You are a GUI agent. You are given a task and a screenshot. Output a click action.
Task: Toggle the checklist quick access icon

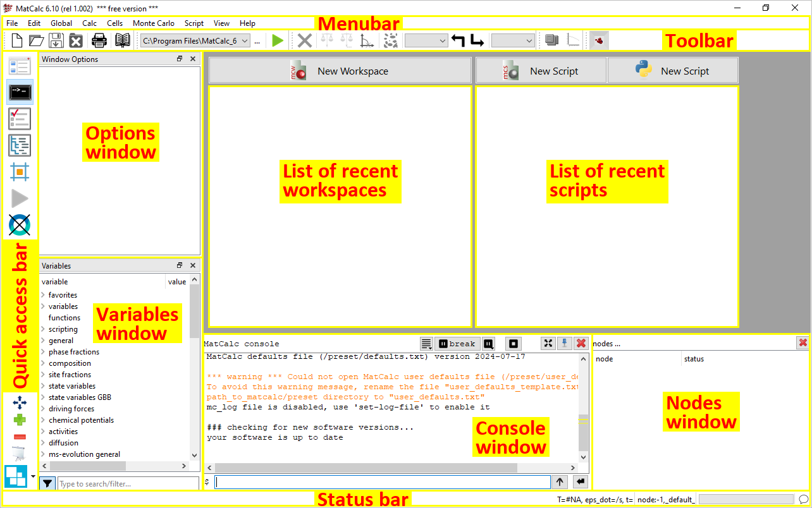point(20,119)
